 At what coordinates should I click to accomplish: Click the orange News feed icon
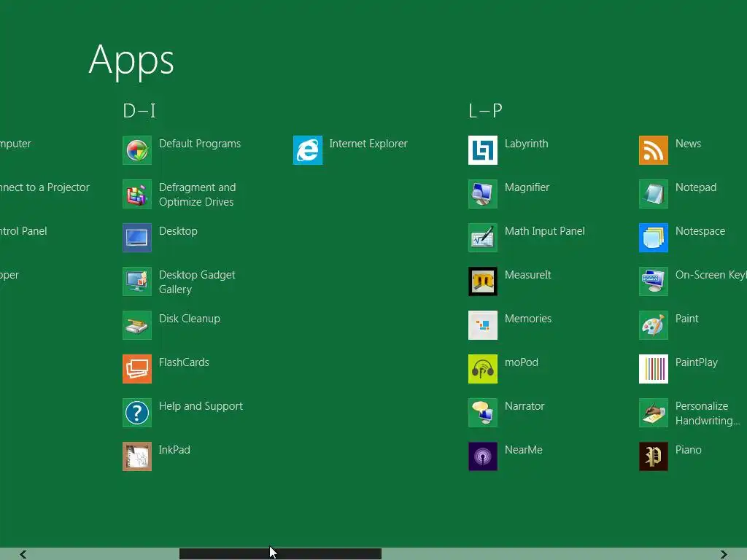point(654,150)
